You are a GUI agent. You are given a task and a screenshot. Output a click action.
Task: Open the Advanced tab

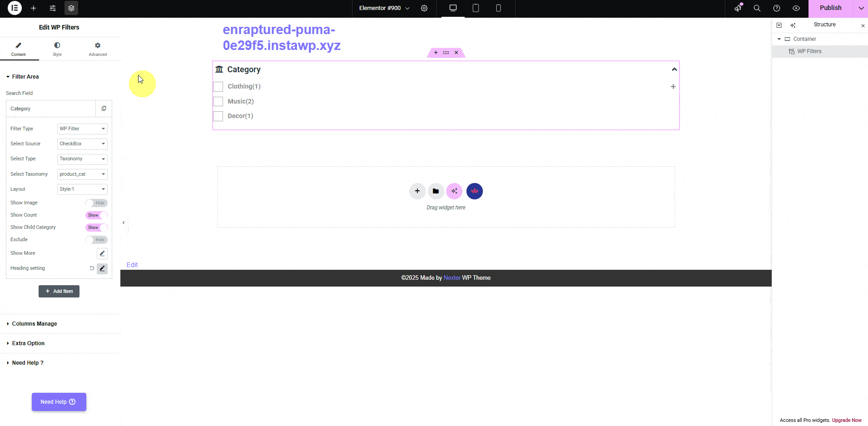98,49
